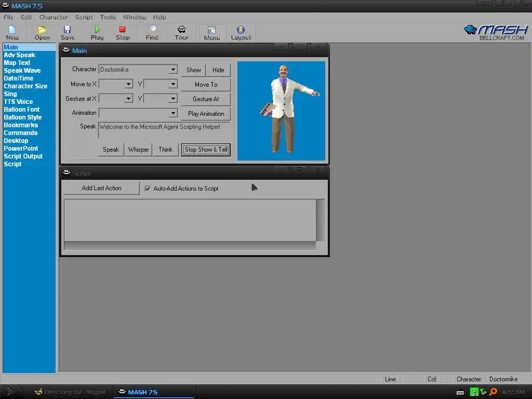Save the script with the Save icon
Viewport: 532px width, 399px height.
(68, 33)
